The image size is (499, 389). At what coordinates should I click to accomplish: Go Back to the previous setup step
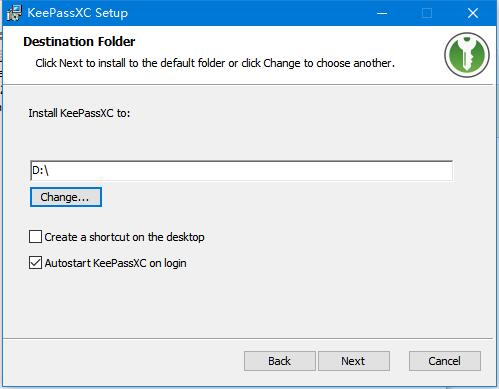[279, 361]
